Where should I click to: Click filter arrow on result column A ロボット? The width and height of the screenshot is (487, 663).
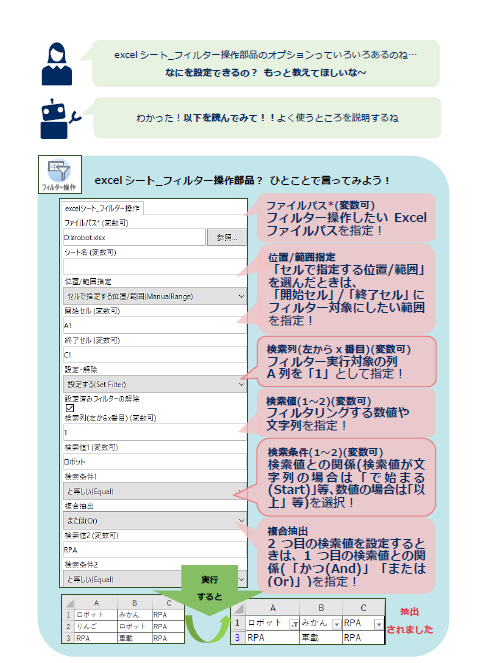[x=294, y=624]
